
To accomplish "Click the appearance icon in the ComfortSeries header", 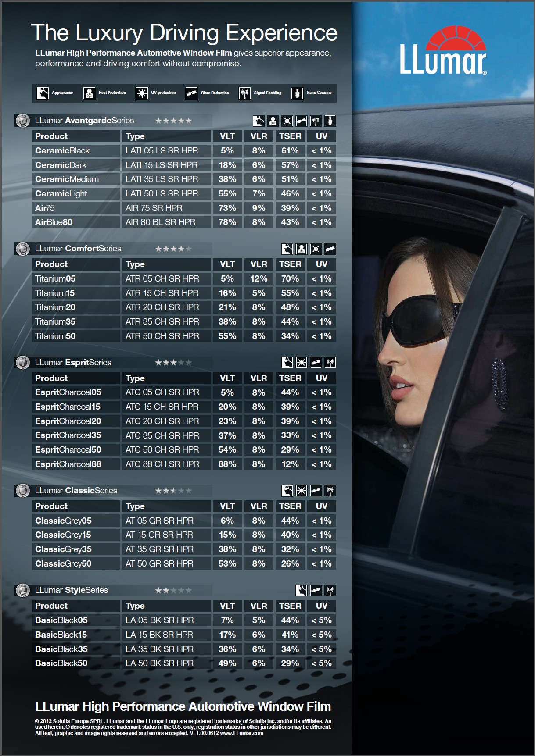I will (x=287, y=249).
